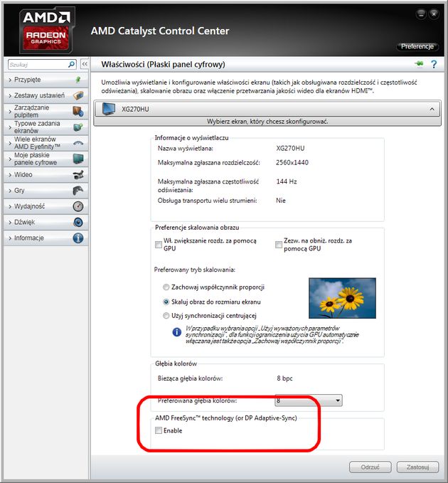Open the Dźwięk sidebar category
Image resolution: width=448 pixels, height=483 pixels.
(46, 222)
